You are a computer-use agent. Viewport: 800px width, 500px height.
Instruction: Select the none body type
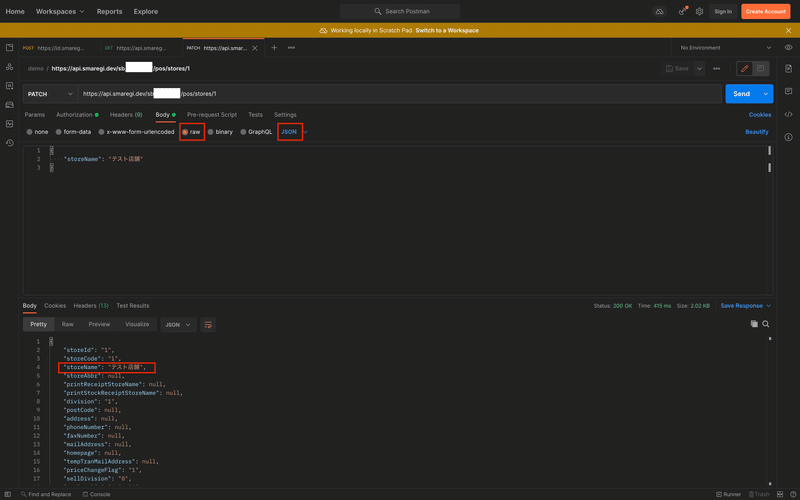37,132
